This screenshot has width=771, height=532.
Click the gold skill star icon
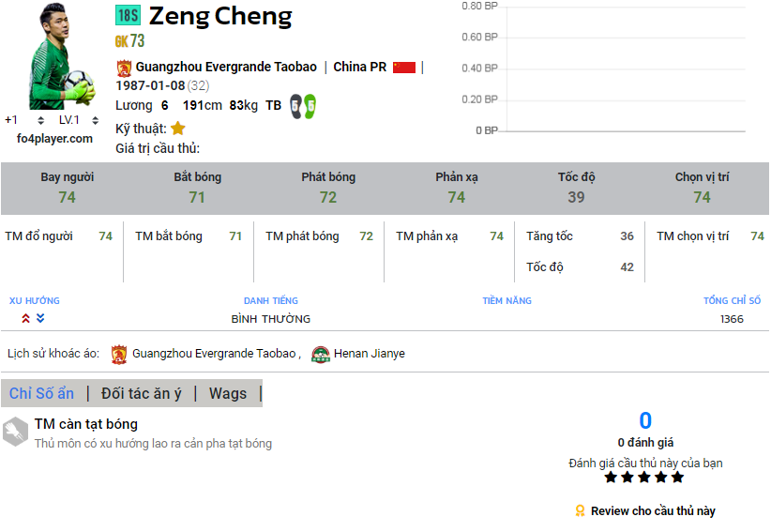178,129
